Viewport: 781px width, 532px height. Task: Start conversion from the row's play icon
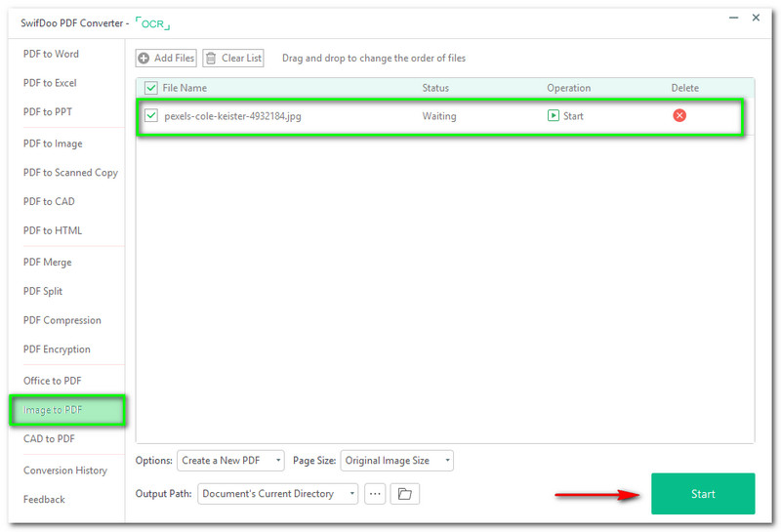point(553,115)
